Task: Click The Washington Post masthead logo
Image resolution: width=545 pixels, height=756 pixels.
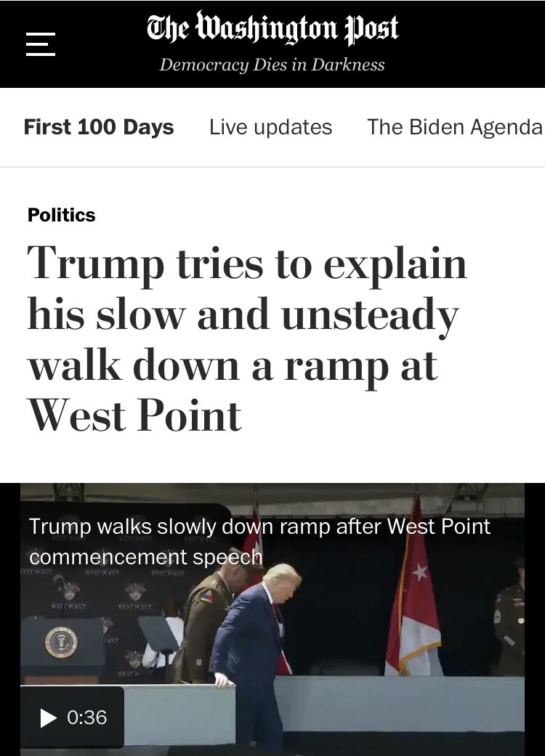Action: [x=272, y=28]
